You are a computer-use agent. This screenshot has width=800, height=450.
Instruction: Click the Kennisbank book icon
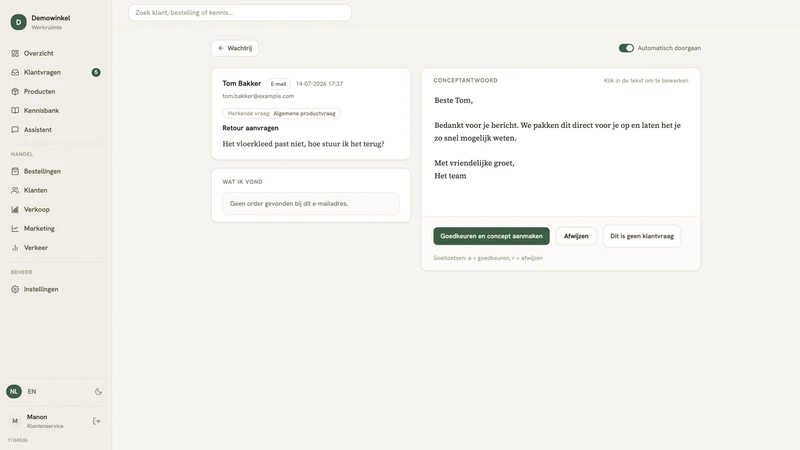[15, 110]
